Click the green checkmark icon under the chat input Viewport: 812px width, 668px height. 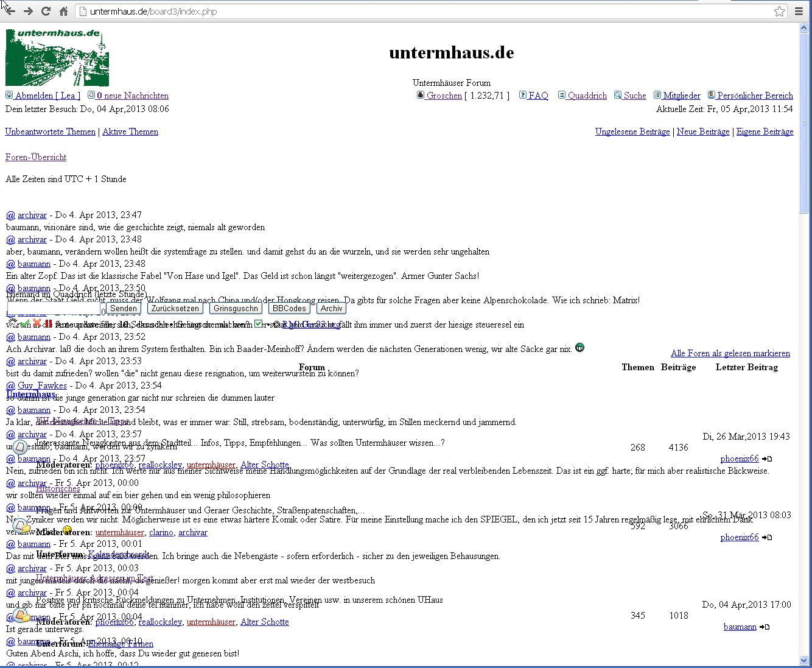click(x=25, y=324)
